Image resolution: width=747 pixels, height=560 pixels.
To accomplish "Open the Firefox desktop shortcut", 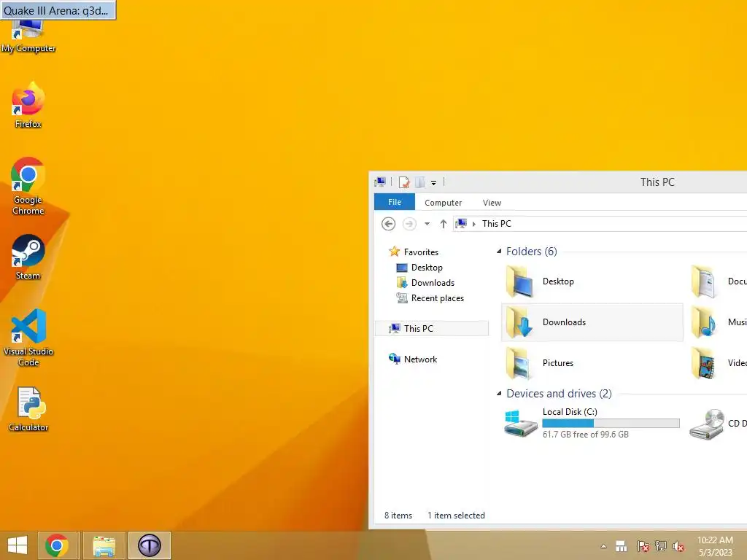I will 28,105.
